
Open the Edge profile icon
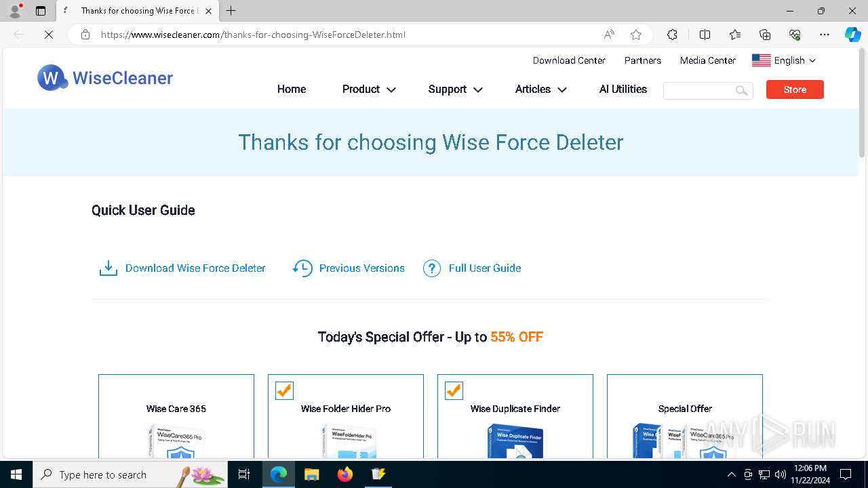14,11
